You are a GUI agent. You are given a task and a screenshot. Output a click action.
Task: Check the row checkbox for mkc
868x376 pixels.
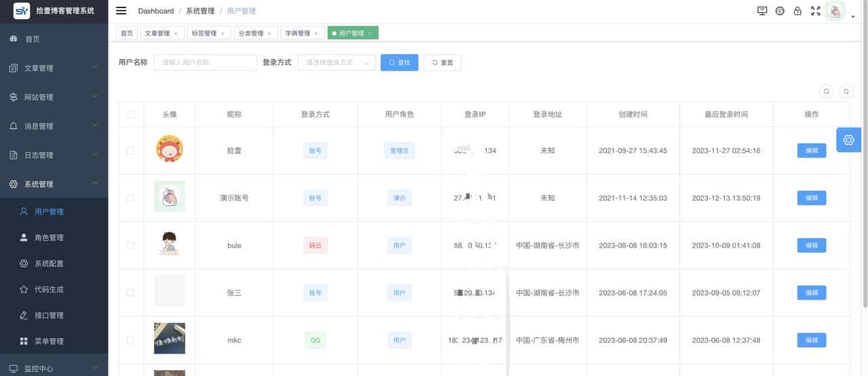(x=131, y=340)
